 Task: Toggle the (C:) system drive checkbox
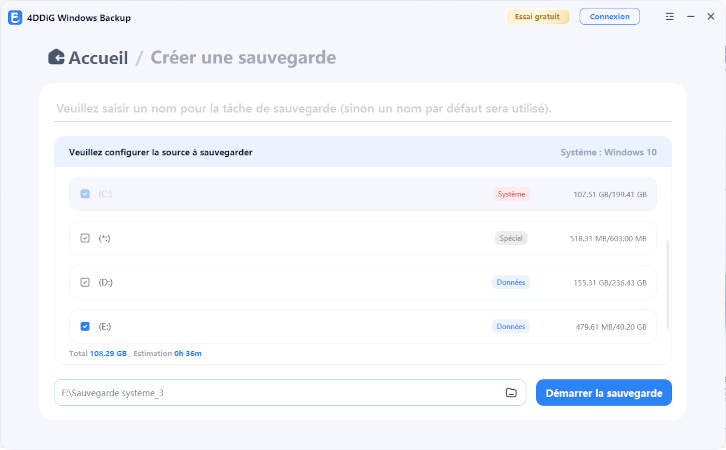coord(85,194)
